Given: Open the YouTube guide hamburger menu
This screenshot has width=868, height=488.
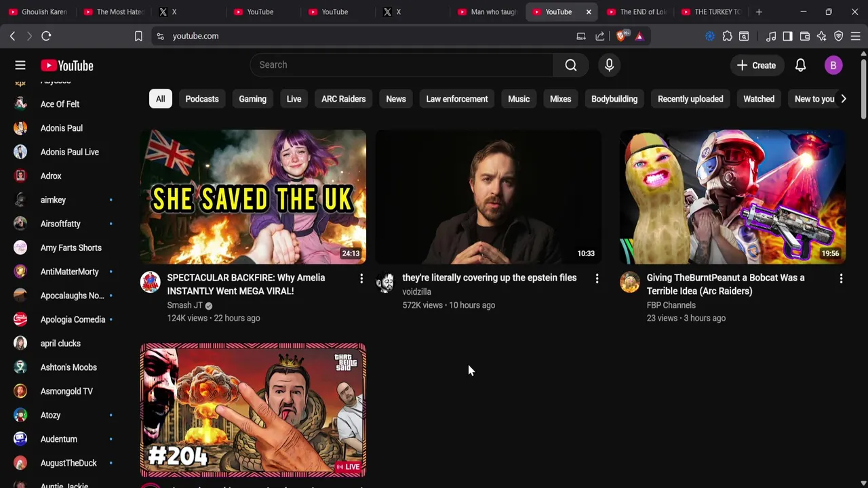Looking at the screenshot, I should coord(20,66).
